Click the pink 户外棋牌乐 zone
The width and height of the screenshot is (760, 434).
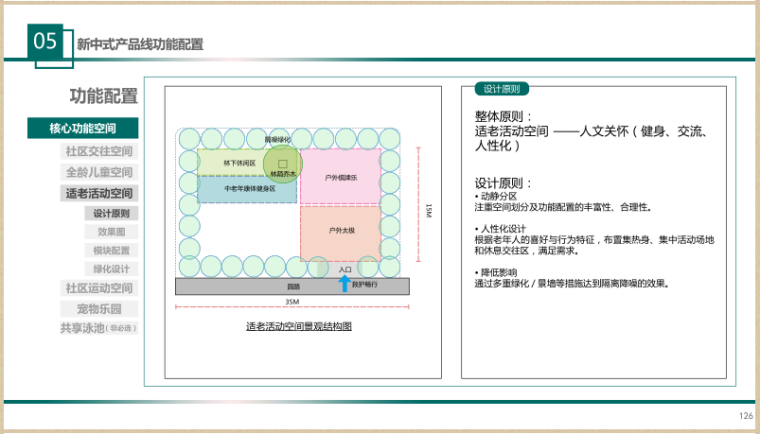(x=341, y=176)
